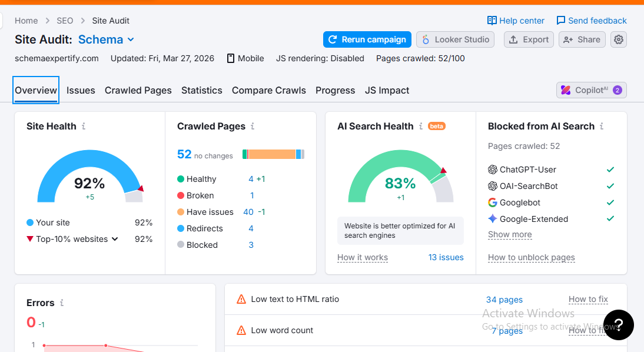Open the Statistics tab
The height and width of the screenshot is (352, 644).
click(x=202, y=91)
